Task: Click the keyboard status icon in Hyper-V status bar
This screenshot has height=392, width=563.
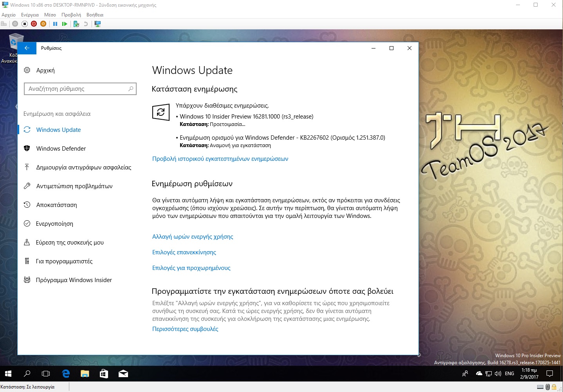Action: point(540,387)
